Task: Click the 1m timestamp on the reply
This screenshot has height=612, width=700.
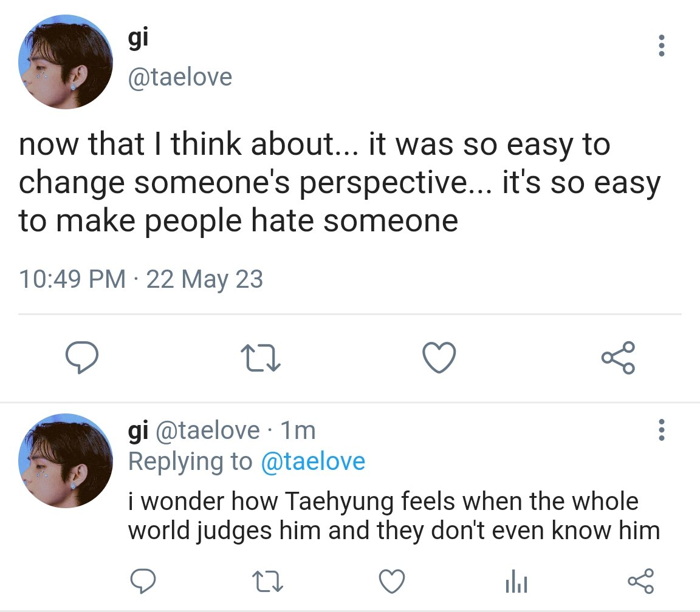Action: (298, 430)
